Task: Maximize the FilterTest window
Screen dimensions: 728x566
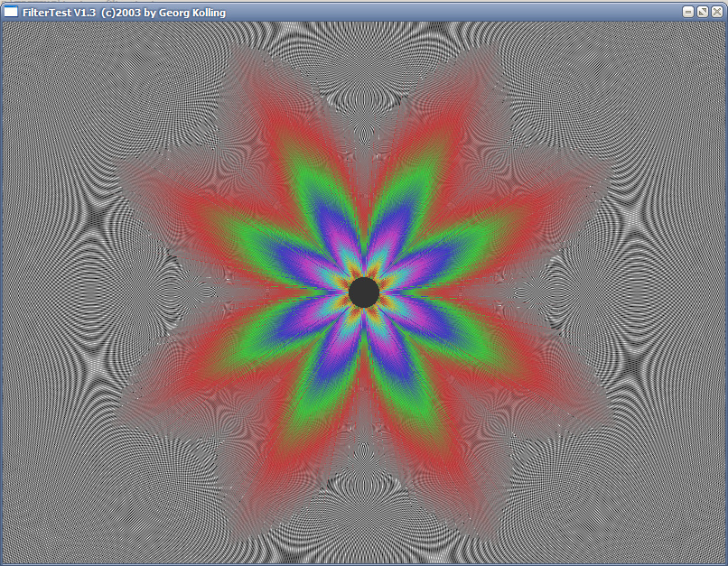Action: 703,12
